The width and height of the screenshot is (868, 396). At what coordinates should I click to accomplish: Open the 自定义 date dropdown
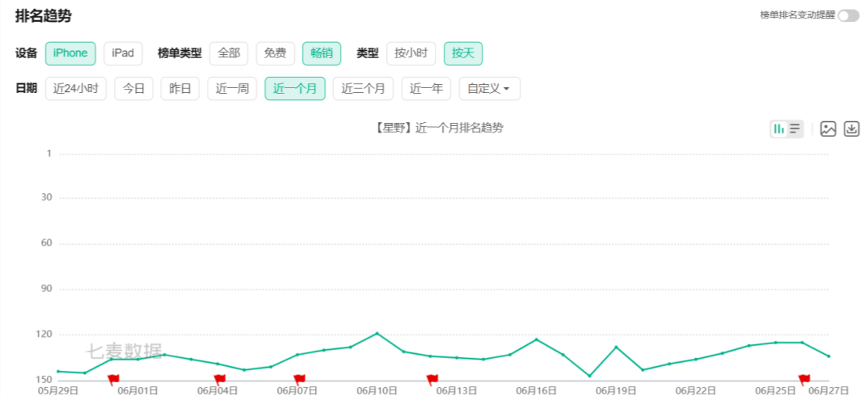[x=489, y=89]
